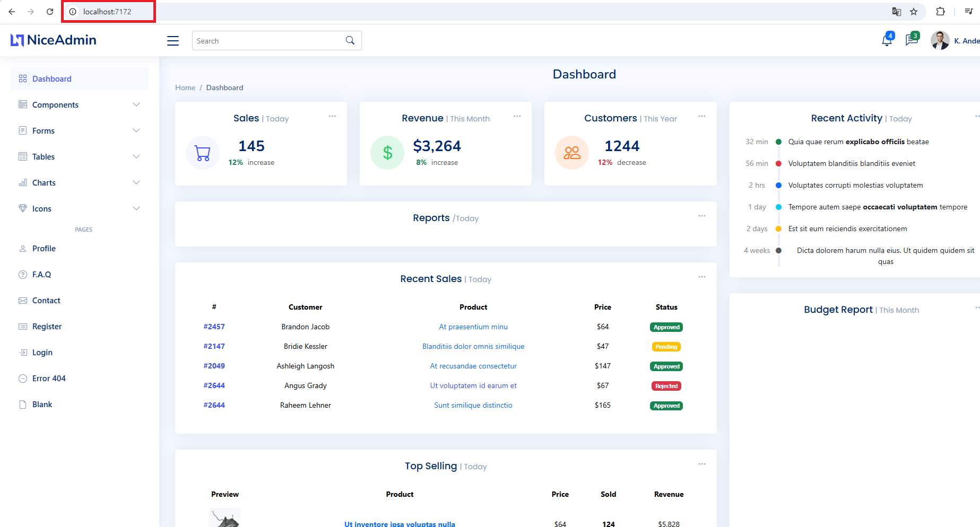Click Ut inventore ipsa voluptas nulla link
The height and width of the screenshot is (527, 980).
[400, 524]
